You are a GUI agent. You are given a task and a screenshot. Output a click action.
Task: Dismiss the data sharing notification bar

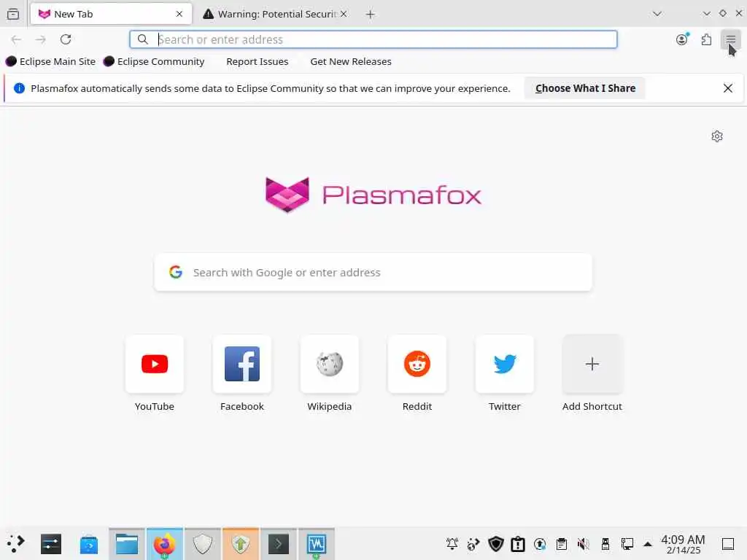[727, 88]
